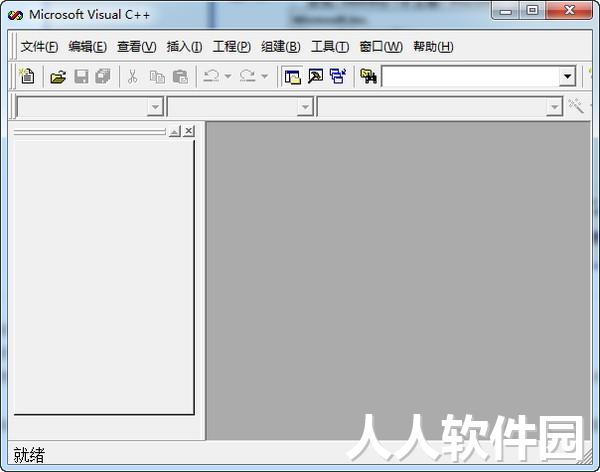Close the Microsoft Visual C++ window
The image size is (600, 472).
tap(569, 10)
